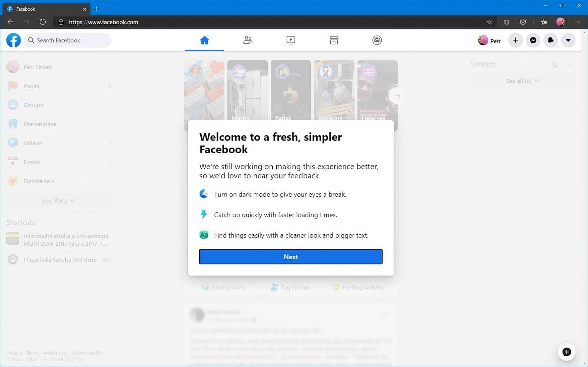Screen dimensions: 588x367
Task: Open browser favorites list icon
Action: 544,22
